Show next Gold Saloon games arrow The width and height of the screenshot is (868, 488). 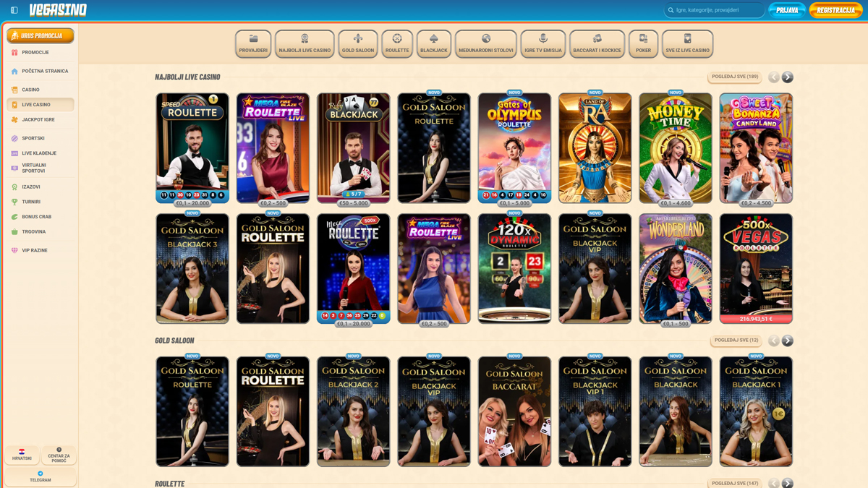click(788, 341)
